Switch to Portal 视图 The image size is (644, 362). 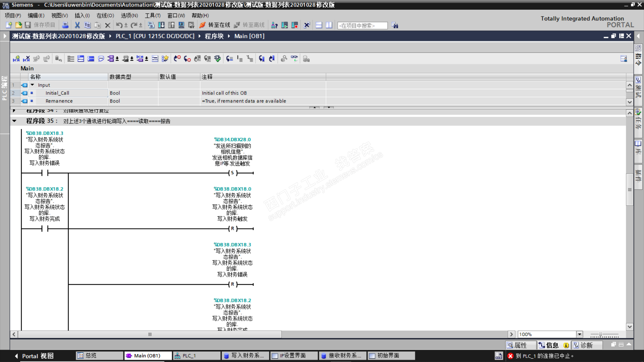[x=34, y=356]
